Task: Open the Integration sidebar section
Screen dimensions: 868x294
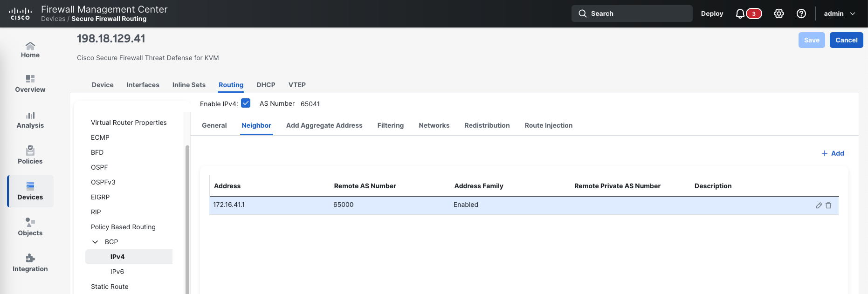Action: [30, 263]
